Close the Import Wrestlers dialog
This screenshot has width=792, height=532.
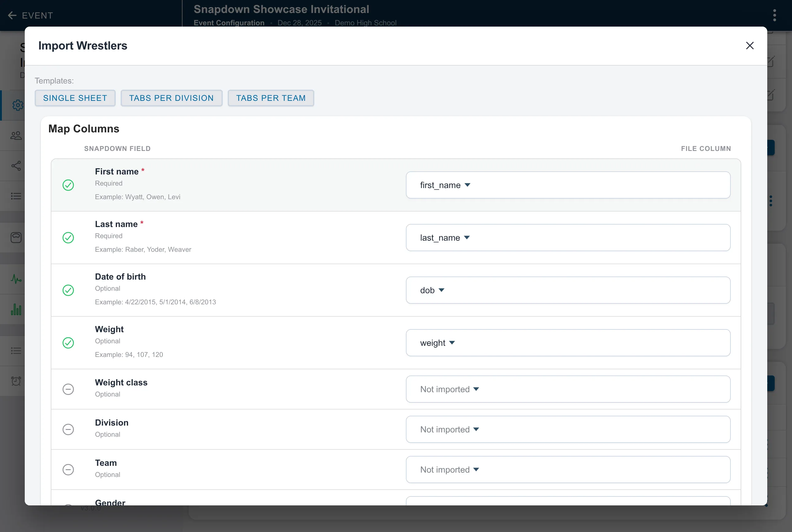[x=750, y=45]
